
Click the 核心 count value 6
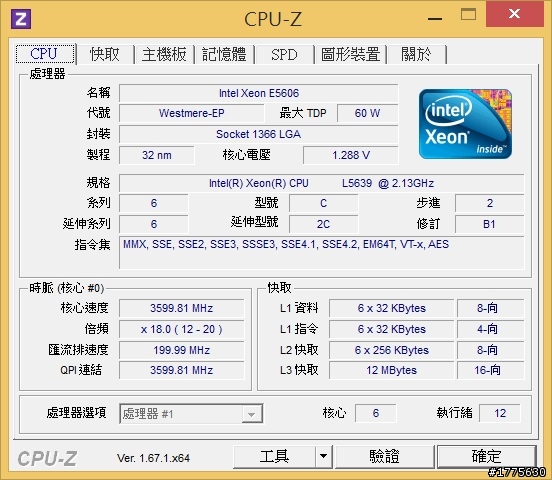376,413
